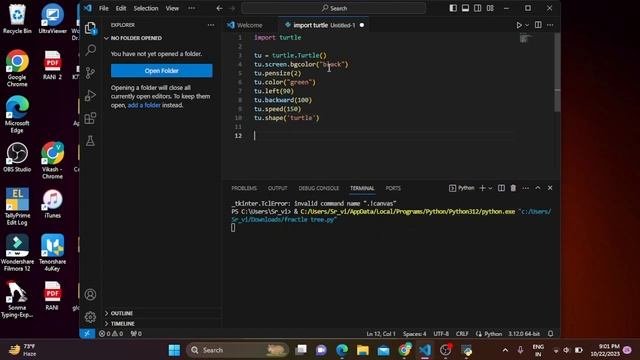Open Google Chrome desktop shortcut

[17, 68]
